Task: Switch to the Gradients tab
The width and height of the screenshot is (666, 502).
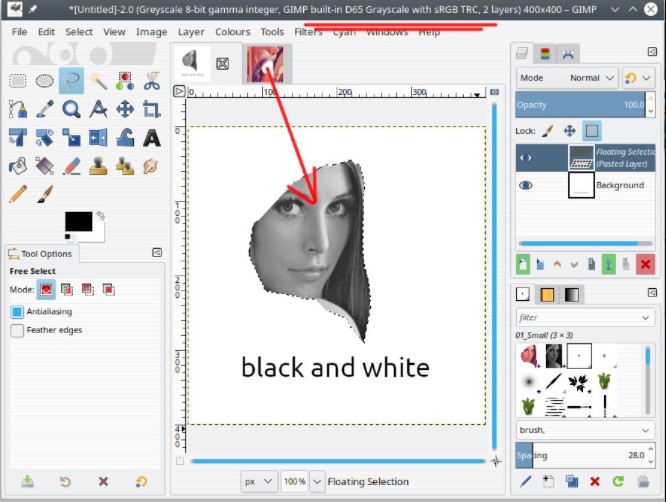Action: (x=572, y=295)
